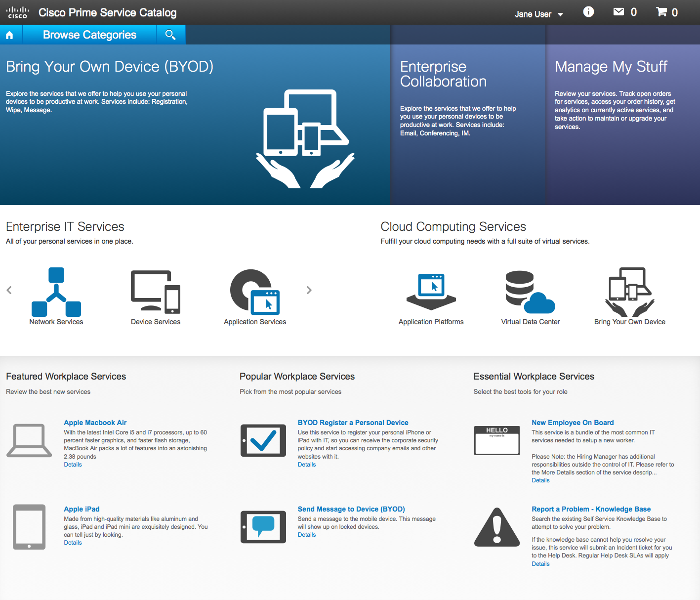
Task: Click the Apple Macbook Air laptop icon
Action: point(29,440)
